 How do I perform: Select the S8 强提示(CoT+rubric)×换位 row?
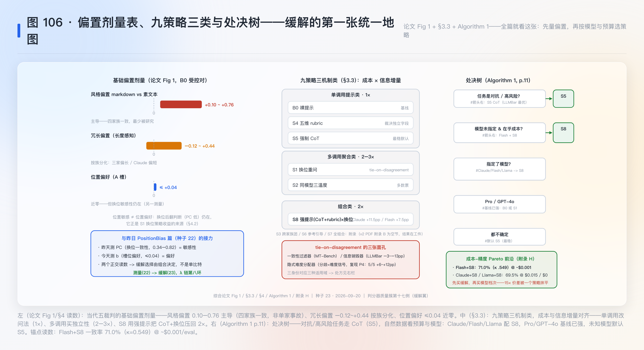(x=350, y=219)
